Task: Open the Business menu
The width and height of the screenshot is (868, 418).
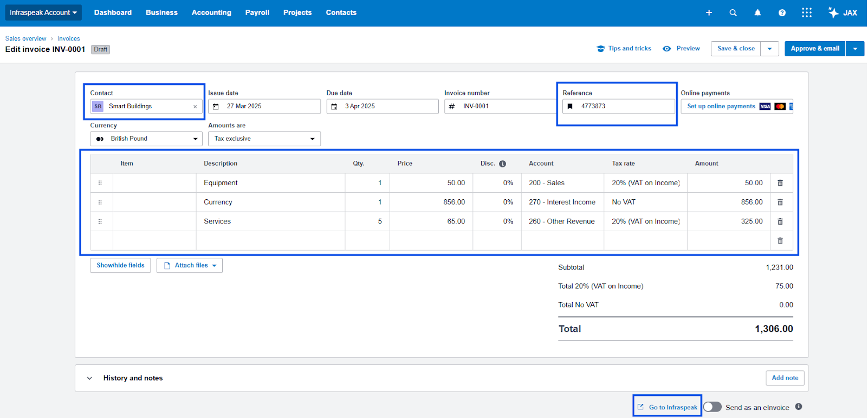Action: 161,12
